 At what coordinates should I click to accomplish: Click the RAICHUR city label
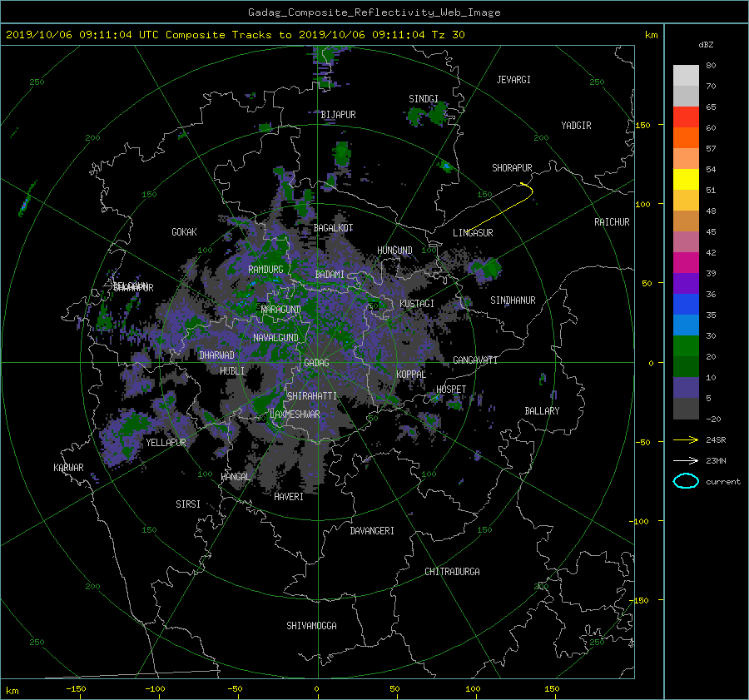[x=612, y=222]
